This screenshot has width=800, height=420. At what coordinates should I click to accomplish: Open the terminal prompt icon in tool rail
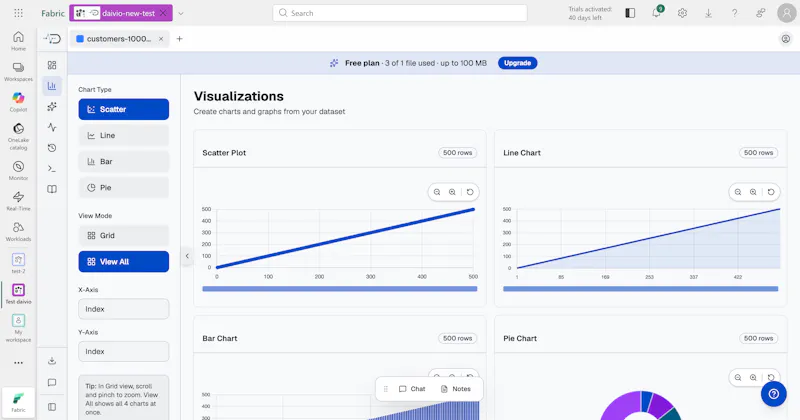tap(52, 168)
